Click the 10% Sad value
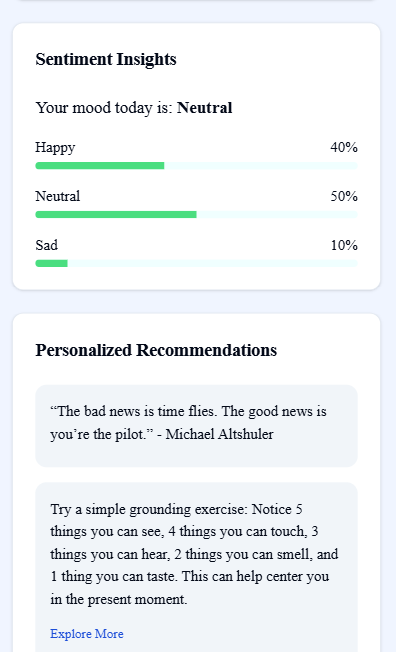The image size is (396, 652). [x=344, y=245]
